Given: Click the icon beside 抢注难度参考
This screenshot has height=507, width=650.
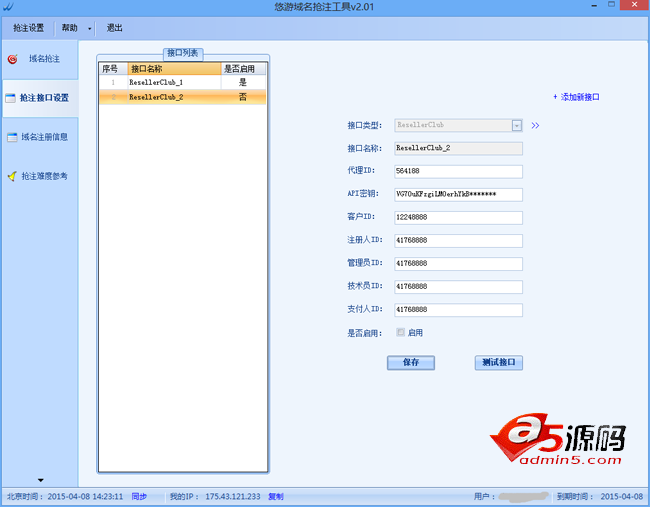Looking at the screenshot, I should click(x=12, y=176).
